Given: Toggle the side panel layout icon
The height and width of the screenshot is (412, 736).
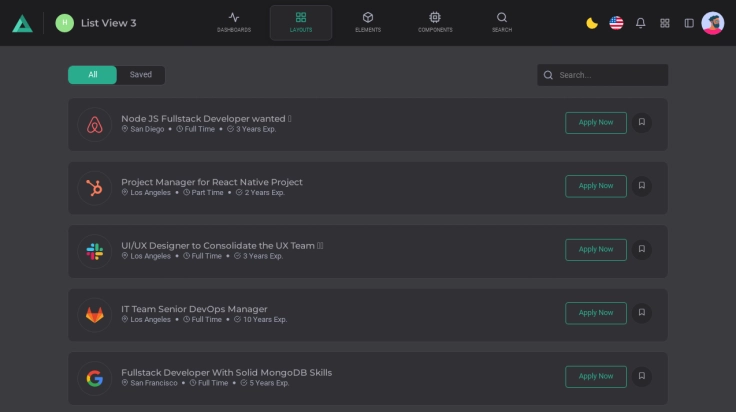Looking at the screenshot, I should (689, 23).
